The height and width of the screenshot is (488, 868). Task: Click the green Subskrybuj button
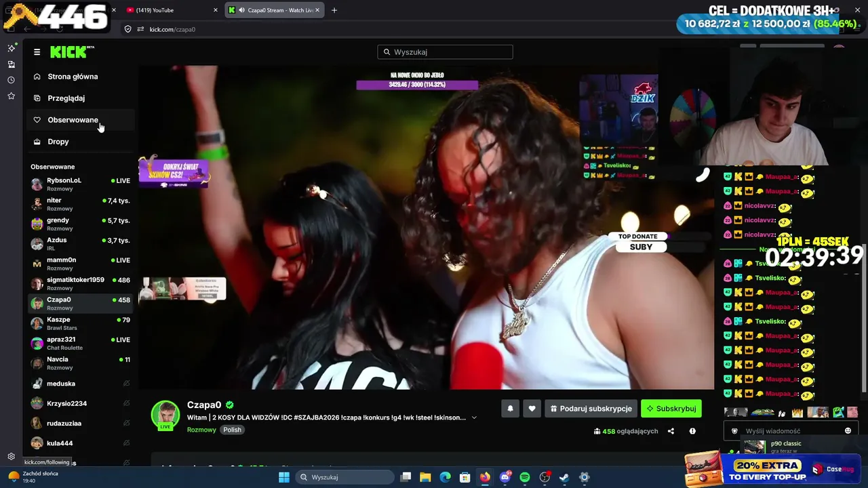[671, 409]
